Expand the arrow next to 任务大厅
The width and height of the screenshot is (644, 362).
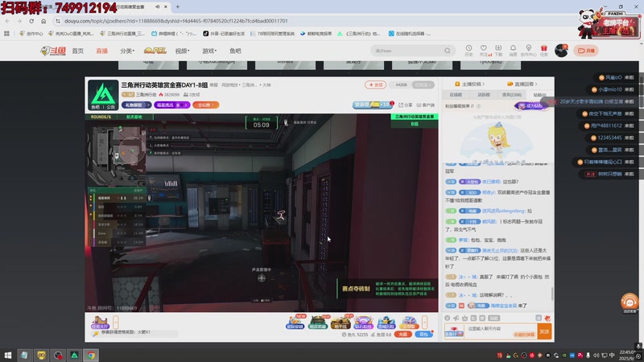[116, 322]
